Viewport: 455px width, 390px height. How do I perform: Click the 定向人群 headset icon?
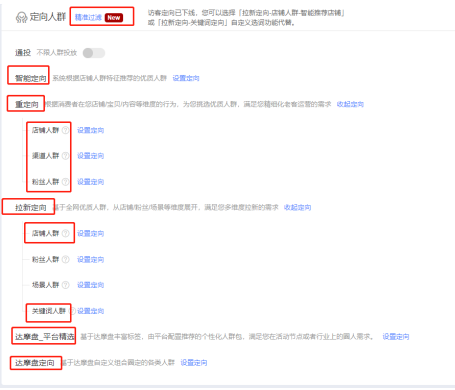(21, 17)
